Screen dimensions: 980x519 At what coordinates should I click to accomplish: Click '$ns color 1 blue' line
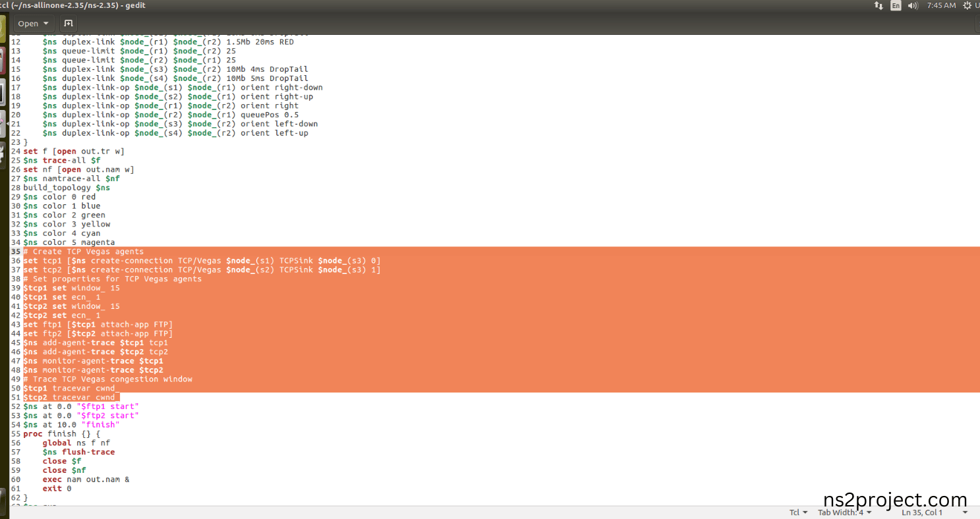[x=62, y=206]
